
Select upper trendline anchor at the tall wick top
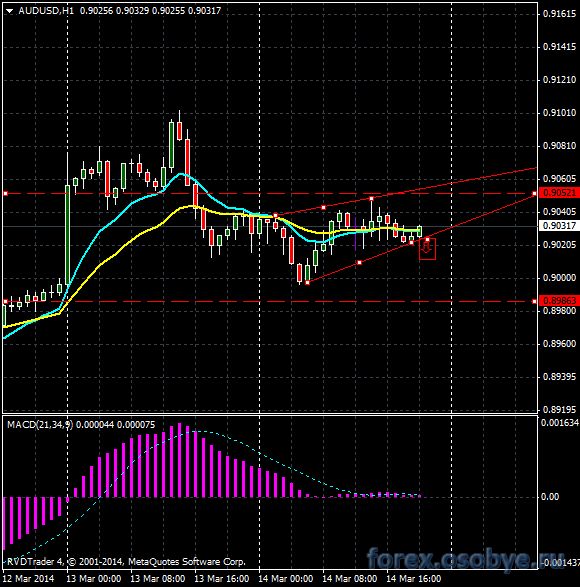click(x=371, y=198)
